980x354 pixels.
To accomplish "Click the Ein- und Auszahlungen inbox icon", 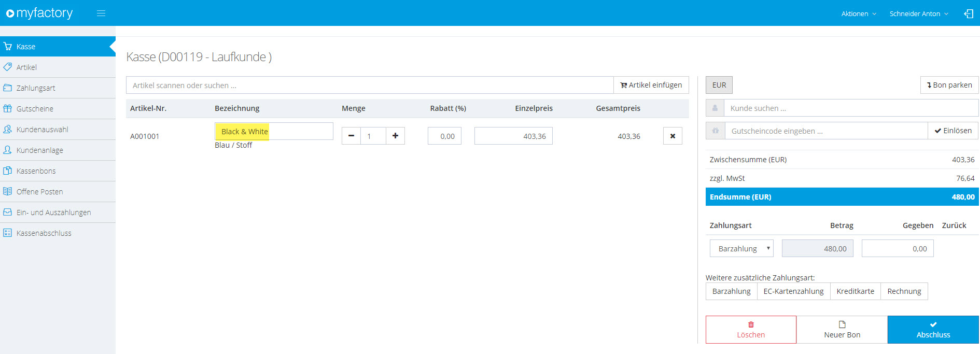I will click(x=8, y=212).
